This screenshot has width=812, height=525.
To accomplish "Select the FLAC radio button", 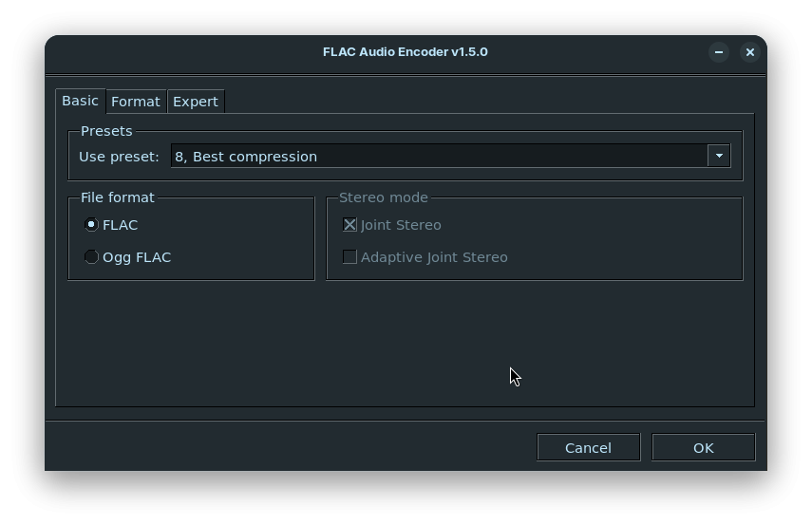I will coord(92,225).
